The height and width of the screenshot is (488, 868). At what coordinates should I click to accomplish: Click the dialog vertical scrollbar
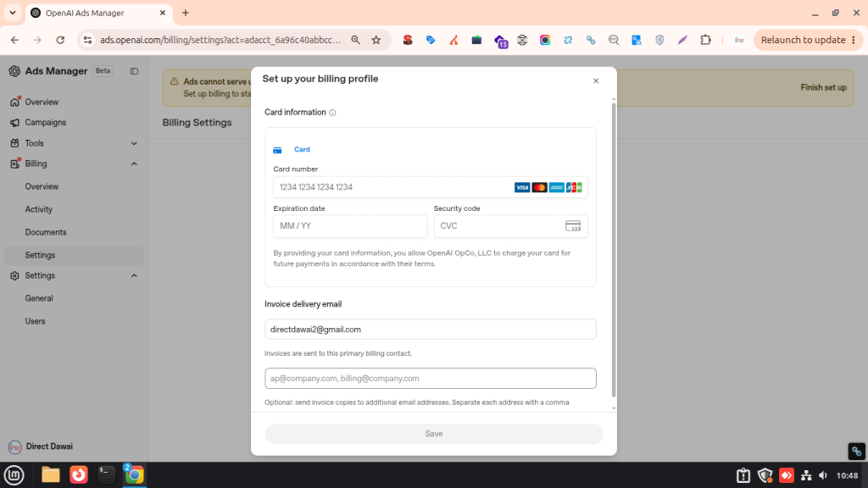tap(614, 249)
